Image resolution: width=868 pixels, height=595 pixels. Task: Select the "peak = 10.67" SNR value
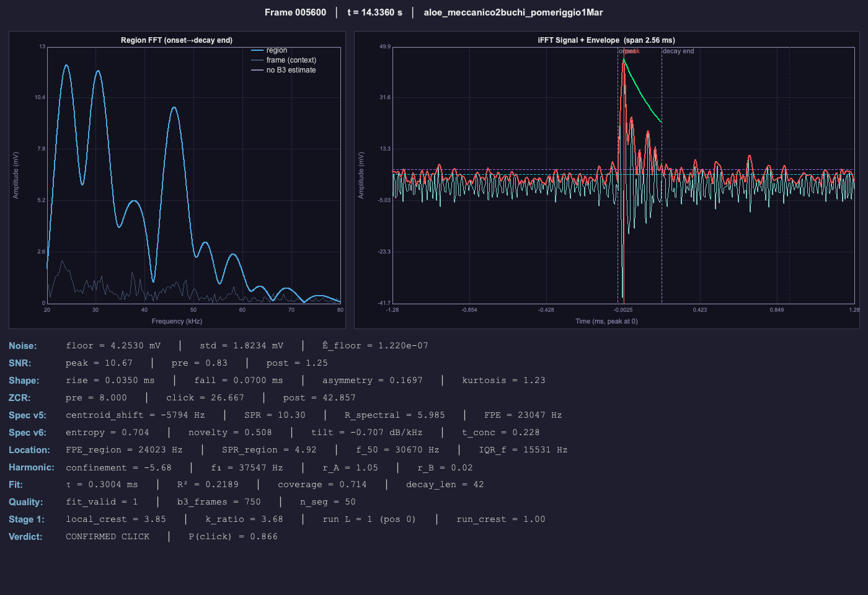[x=99, y=363]
